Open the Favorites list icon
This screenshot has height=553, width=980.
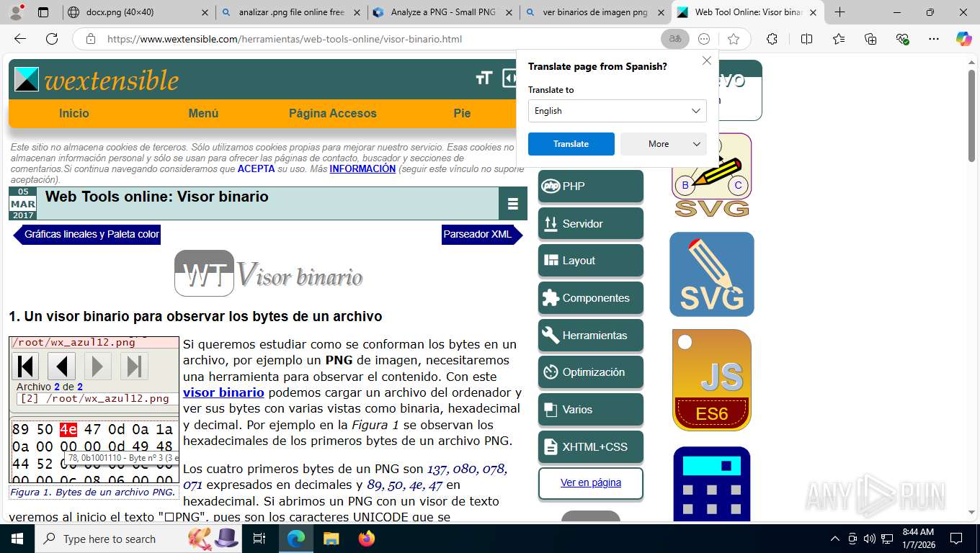839,39
